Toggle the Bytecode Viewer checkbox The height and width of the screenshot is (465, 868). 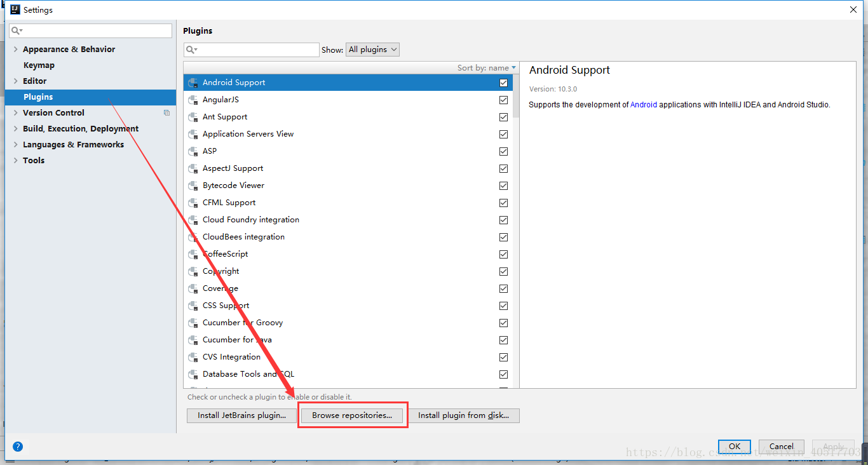click(503, 185)
